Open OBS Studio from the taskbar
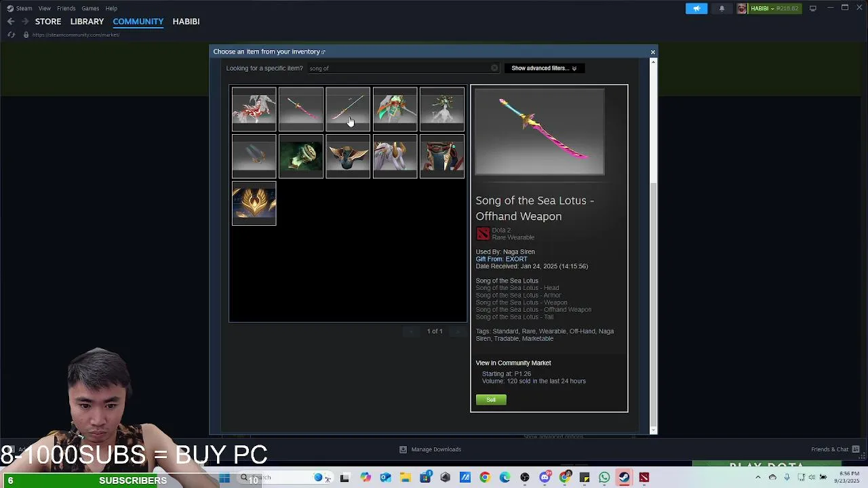The width and height of the screenshot is (868, 488). point(525,478)
